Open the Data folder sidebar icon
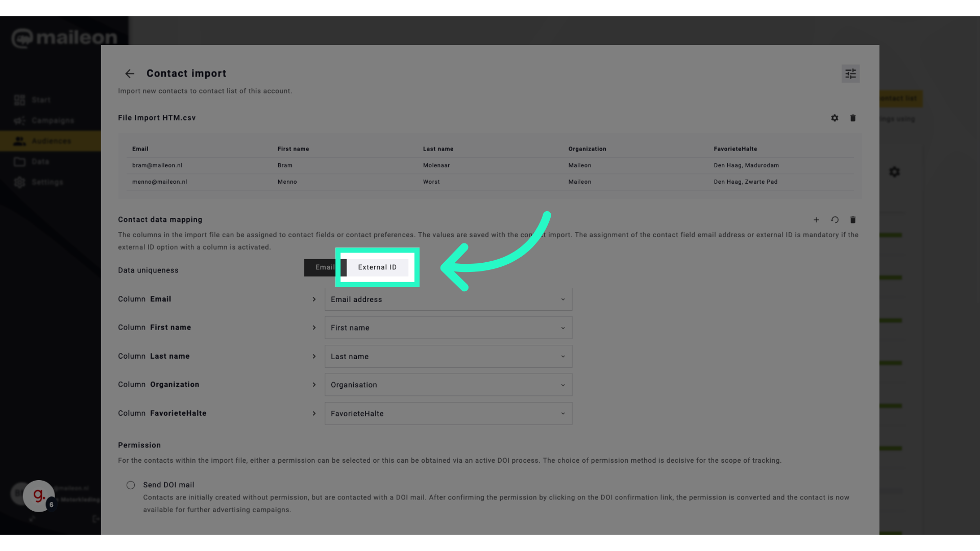The width and height of the screenshot is (980, 551). click(19, 162)
